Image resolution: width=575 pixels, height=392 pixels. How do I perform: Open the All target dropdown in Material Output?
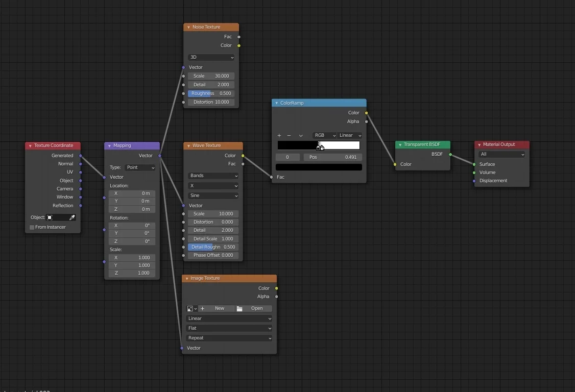point(502,154)
